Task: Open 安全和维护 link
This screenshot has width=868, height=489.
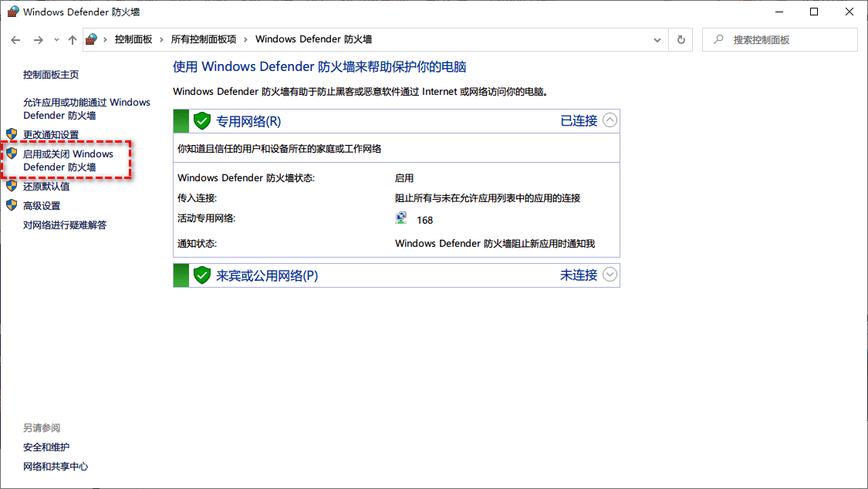Action: coord(46,447)
